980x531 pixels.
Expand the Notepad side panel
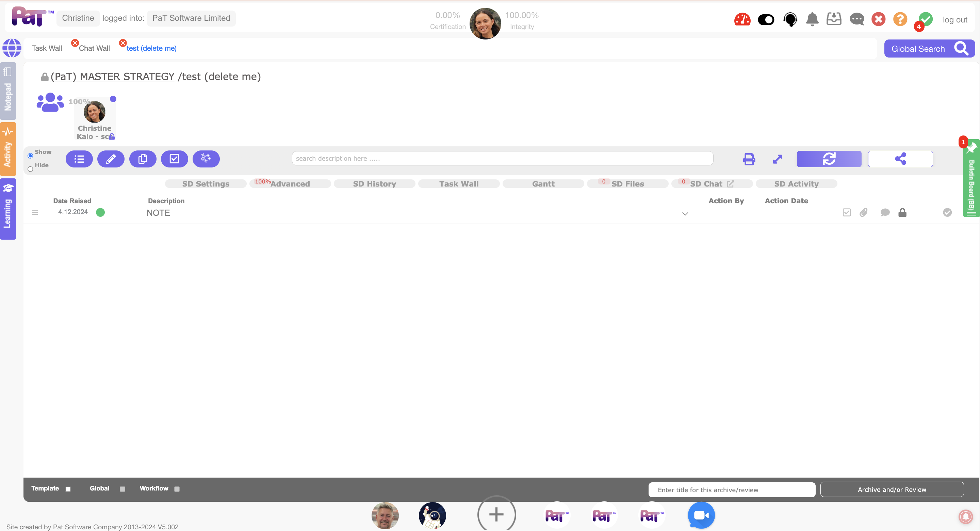coord(7,91)
